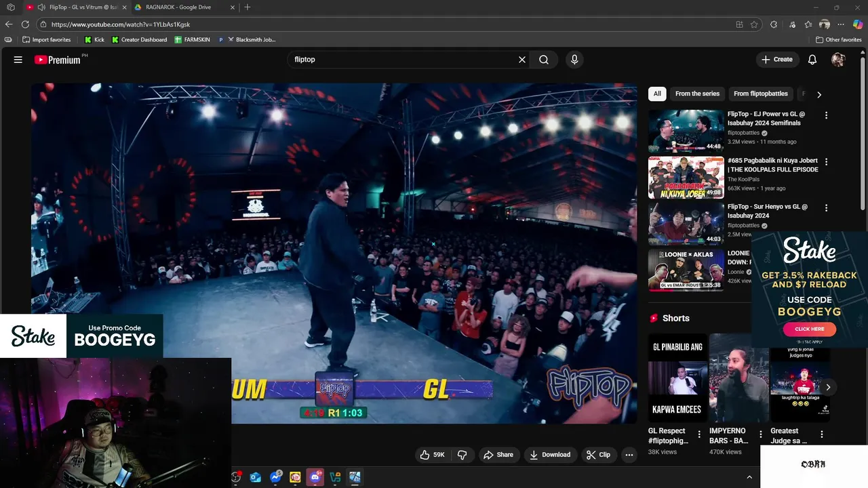Switch to FlipTop GL vs Vitrum tab
868x488 pixels.
(75, 7)
